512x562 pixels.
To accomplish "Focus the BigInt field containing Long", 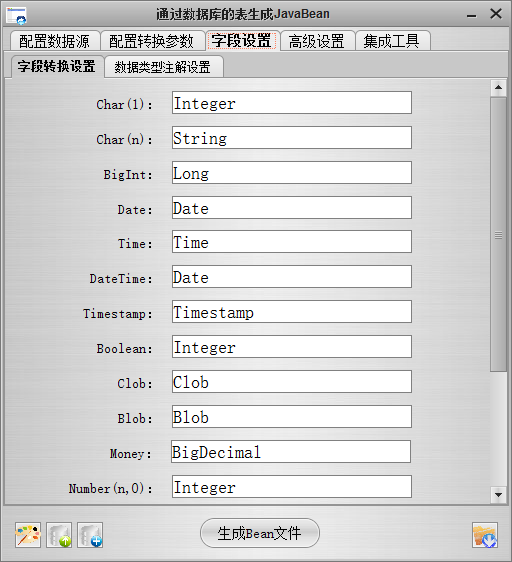I will click(x=291, y=173).
